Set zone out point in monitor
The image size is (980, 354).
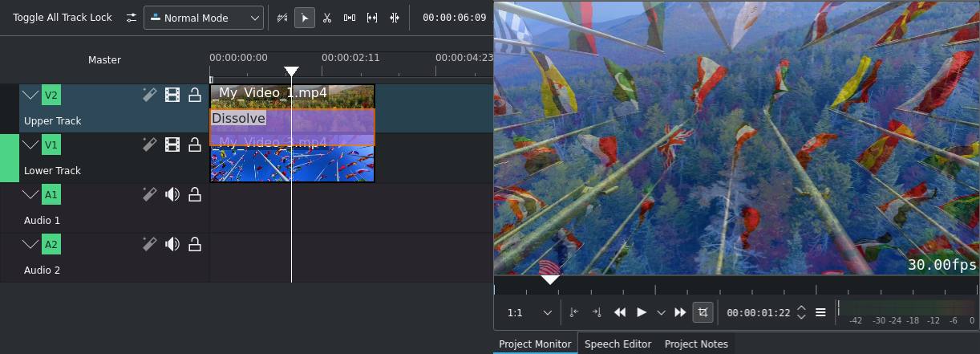(x=597, y=313)
